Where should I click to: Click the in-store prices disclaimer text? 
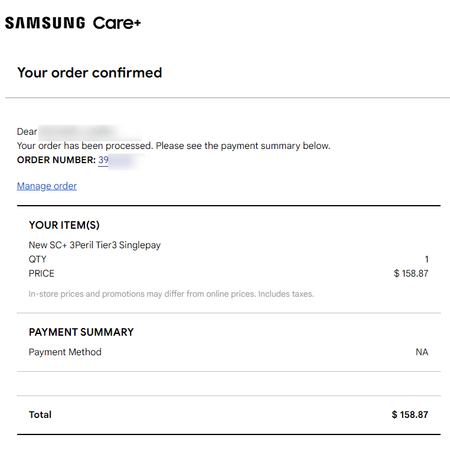click(171, 294)
